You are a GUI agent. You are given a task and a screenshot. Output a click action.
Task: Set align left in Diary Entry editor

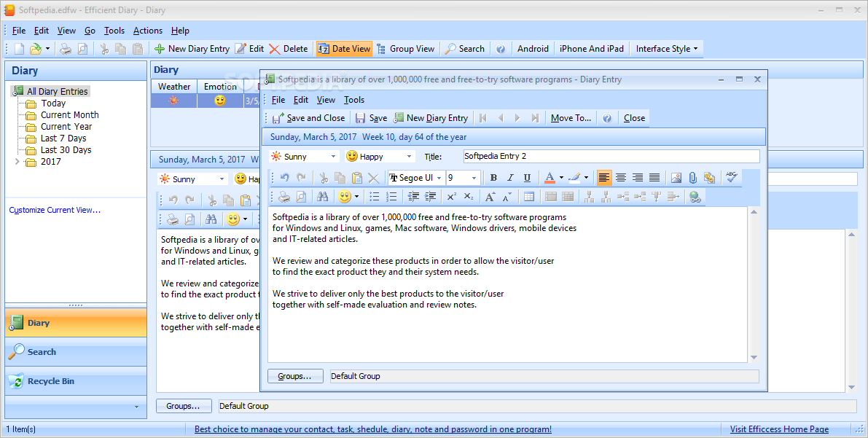(604, 178)
